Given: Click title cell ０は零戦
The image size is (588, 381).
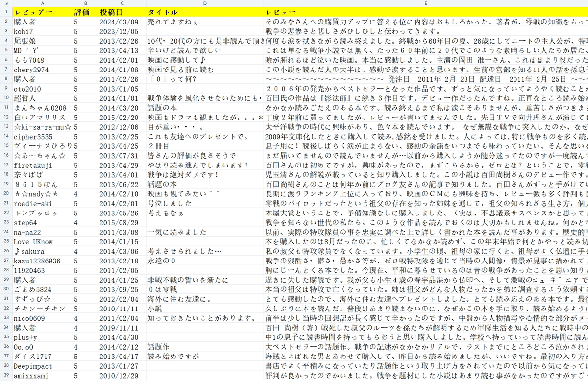Looking at the screenshot, I should click(x=204, y=289).
